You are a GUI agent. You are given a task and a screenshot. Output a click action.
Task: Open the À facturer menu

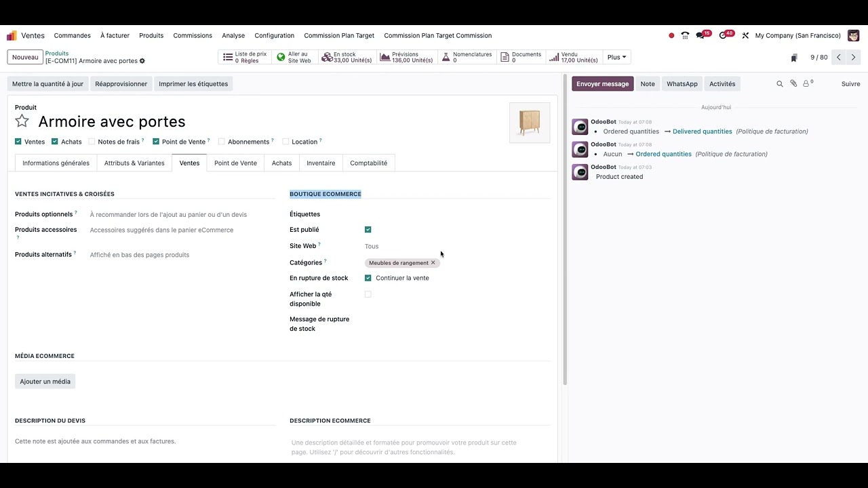click(x=115, y=35)
